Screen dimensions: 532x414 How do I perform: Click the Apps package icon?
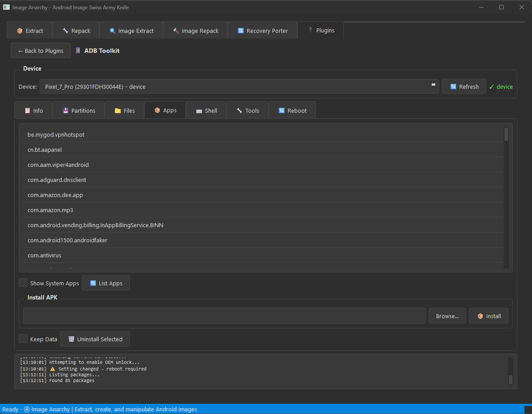click(157, 110)
